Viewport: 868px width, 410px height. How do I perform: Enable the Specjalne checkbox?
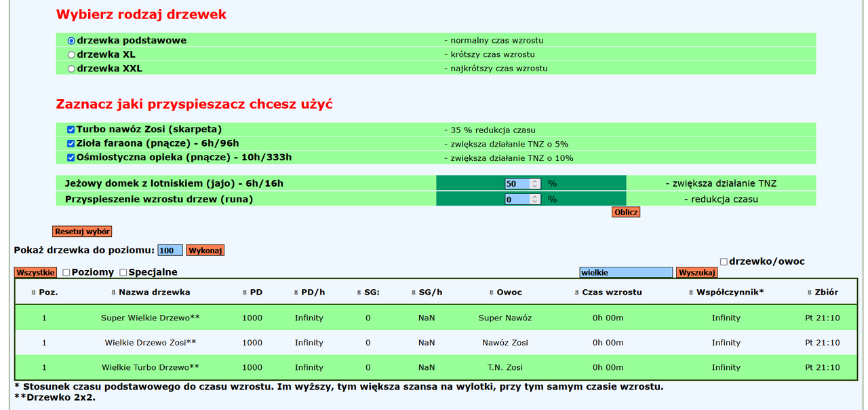pos(123,272)
